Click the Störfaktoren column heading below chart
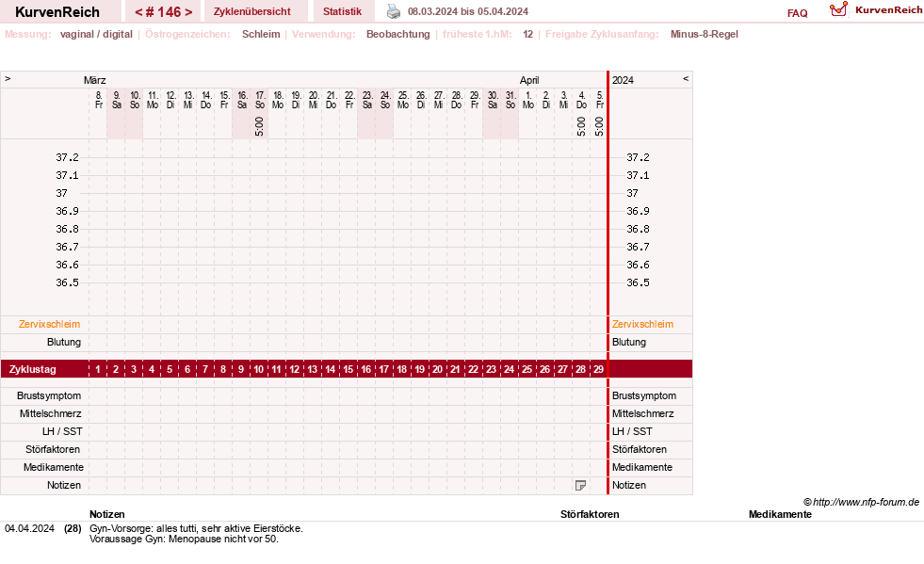 (x=590, y=514)
